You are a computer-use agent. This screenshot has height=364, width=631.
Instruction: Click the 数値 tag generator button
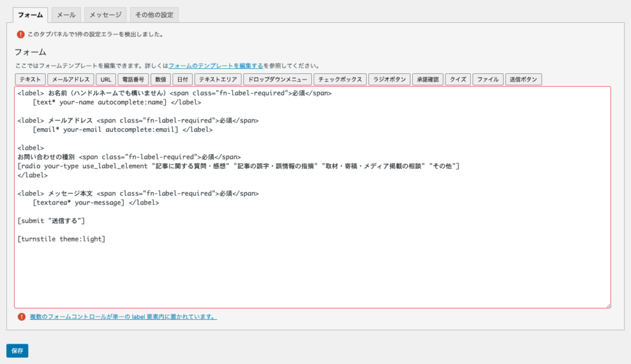click(161, 79)
